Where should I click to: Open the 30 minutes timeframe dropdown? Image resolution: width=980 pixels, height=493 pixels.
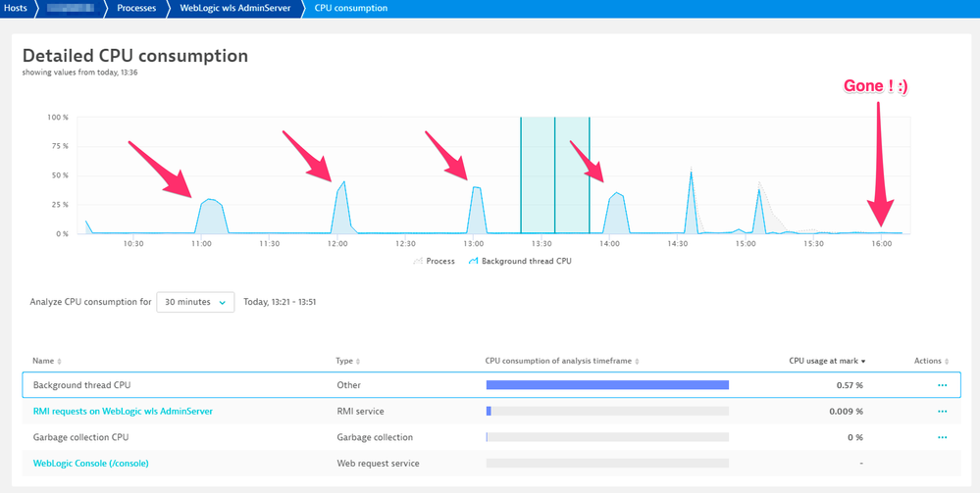(x=194, y=302)
